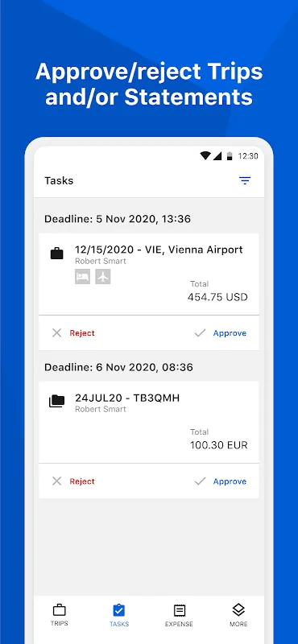Viewport: 298px width, 644px height.
Task: Tap the suitcase icon on the Vienna Airport trip
Action: pos(56,254)
